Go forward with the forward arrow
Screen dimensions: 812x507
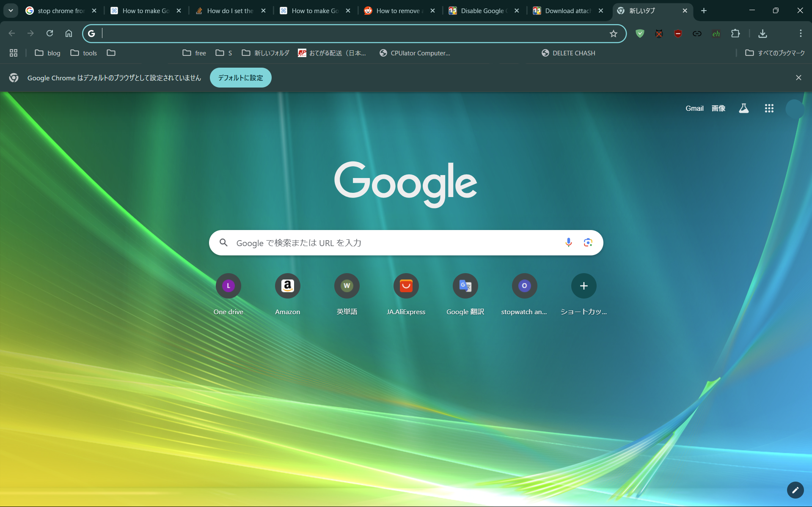coord(30,33)
